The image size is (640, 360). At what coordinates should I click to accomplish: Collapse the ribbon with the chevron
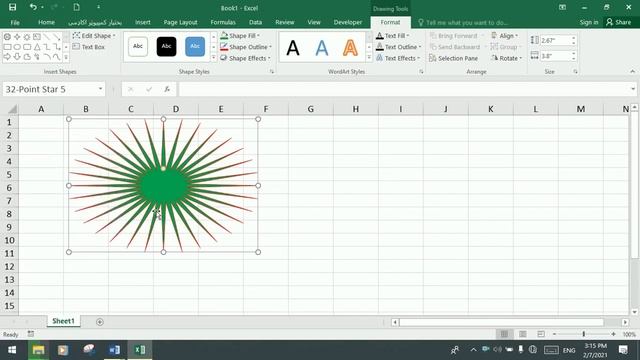[x=632, y=71]
